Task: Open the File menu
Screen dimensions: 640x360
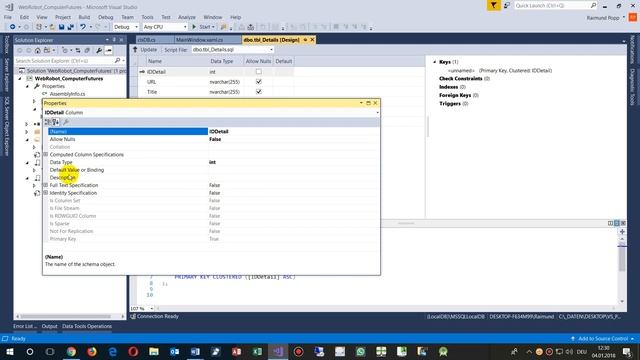Action: point(8,17)
